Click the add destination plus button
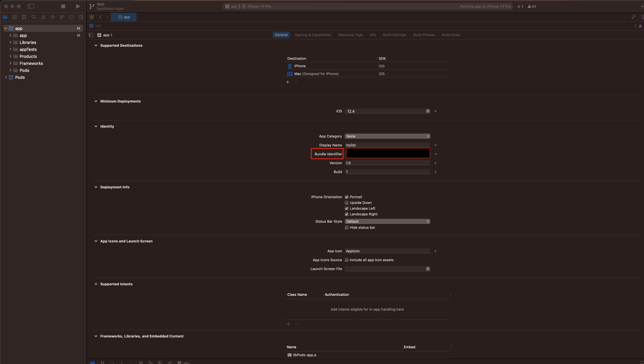Image resolution: width=644 pixels, height=364 pixels. point(288,82)
